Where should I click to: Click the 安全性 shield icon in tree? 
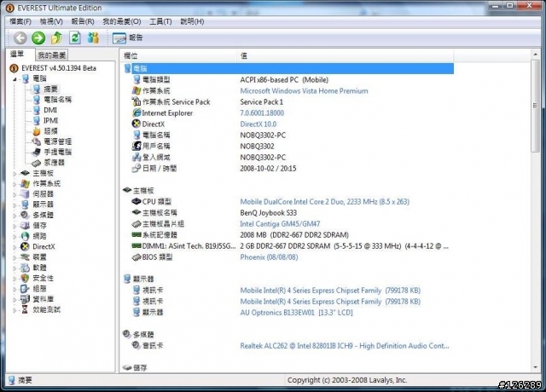click(25, 278)
